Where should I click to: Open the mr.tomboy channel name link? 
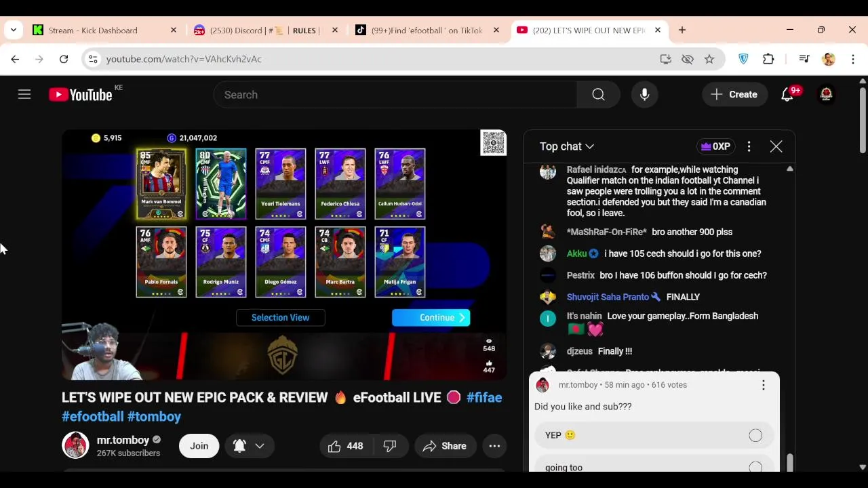(x=123, y=441)
